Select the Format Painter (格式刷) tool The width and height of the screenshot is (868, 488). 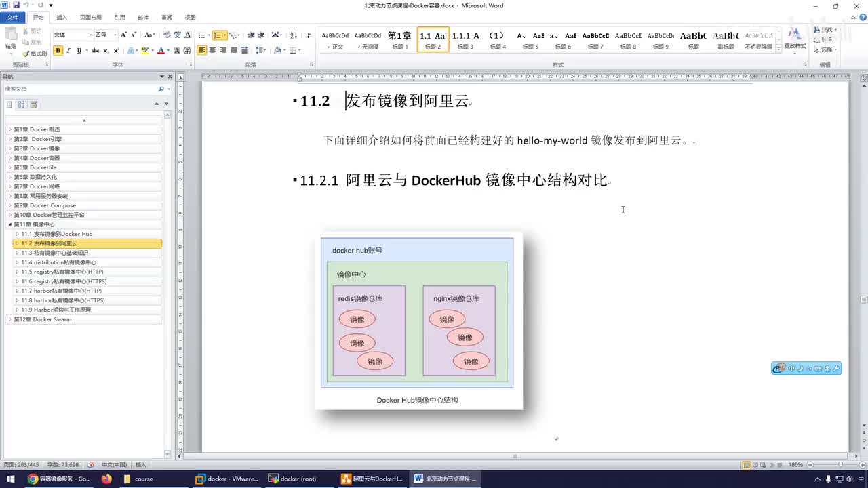(x=35, y=53)
